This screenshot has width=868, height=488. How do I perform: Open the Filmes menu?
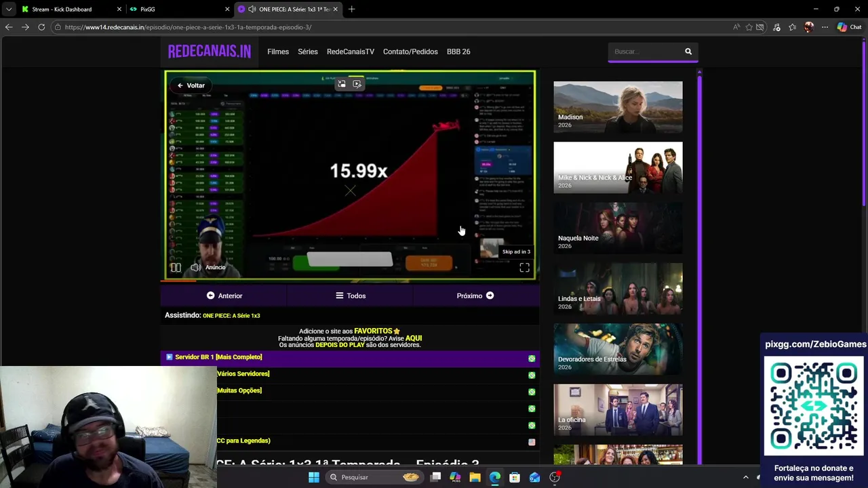pos(278,52)
